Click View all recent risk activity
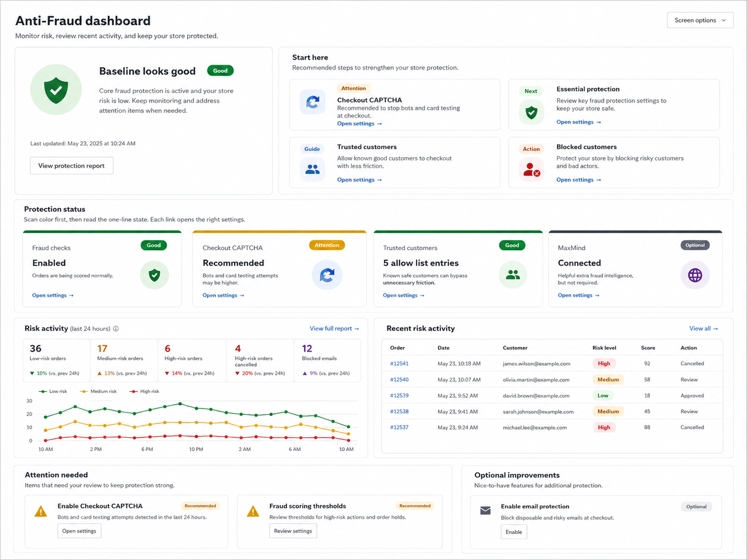 click(x=704, y=328)
